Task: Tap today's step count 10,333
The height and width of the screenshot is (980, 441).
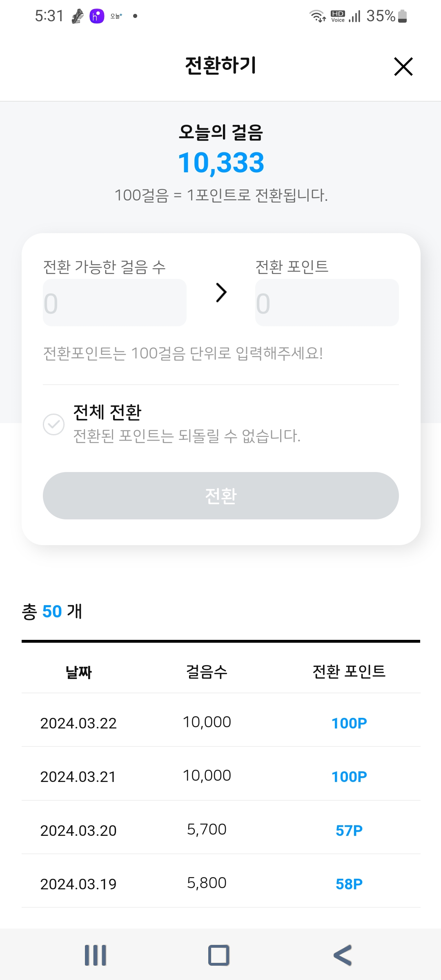Action: click(x=221, y=163)
